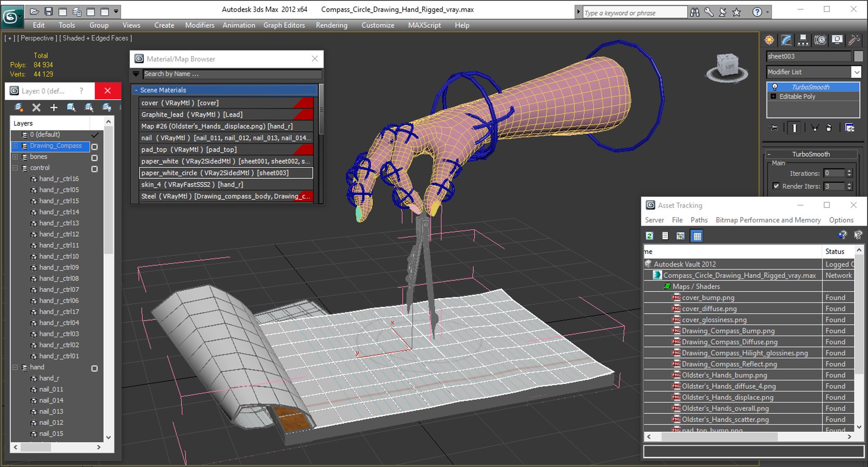This screenshot has width=868, height=467.
Task: Click the Save File icon in the title bar
Action: 49,11
